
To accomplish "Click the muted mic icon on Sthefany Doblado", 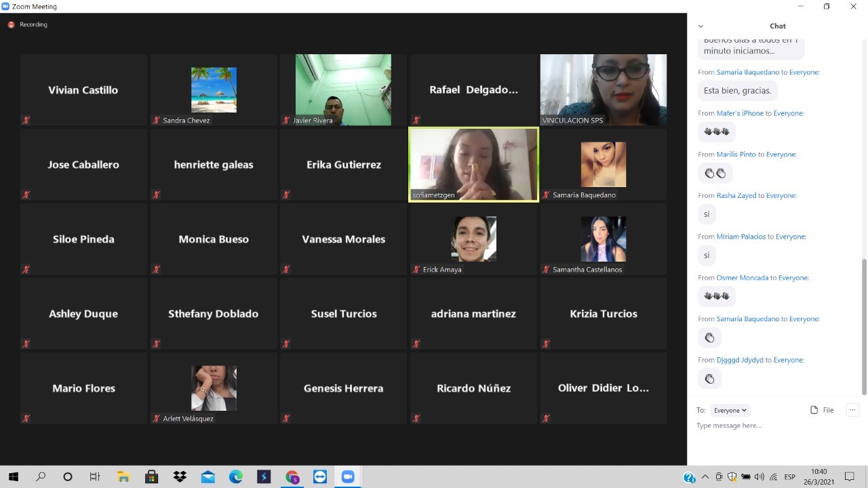I will (x=157, y=344).
